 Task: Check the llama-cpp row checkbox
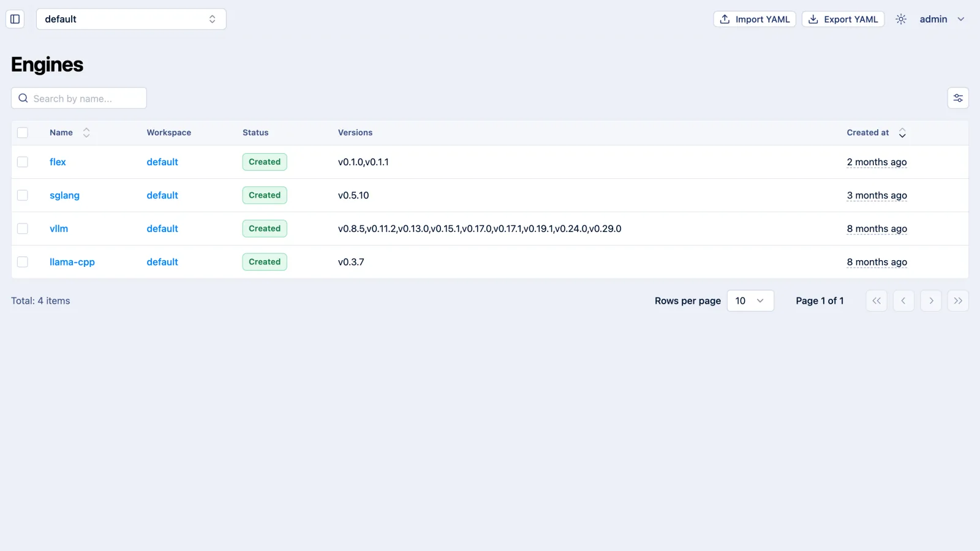coord(23,262)
